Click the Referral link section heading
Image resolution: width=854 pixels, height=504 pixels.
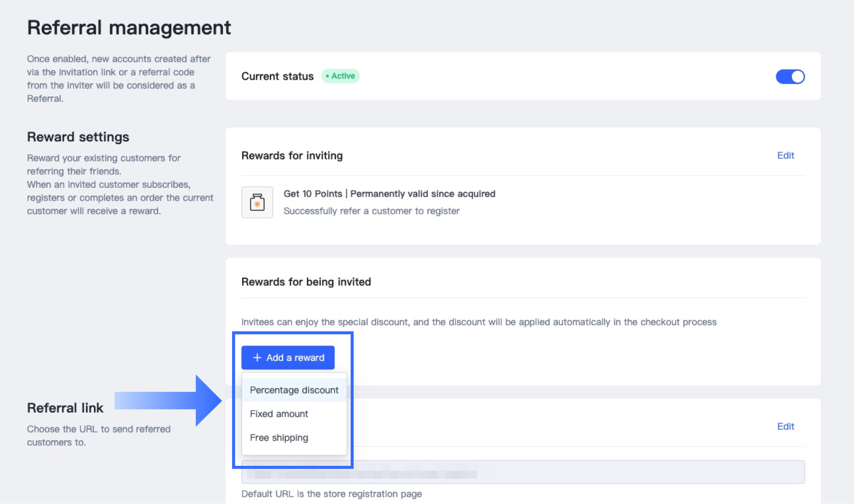coord(65,408)
